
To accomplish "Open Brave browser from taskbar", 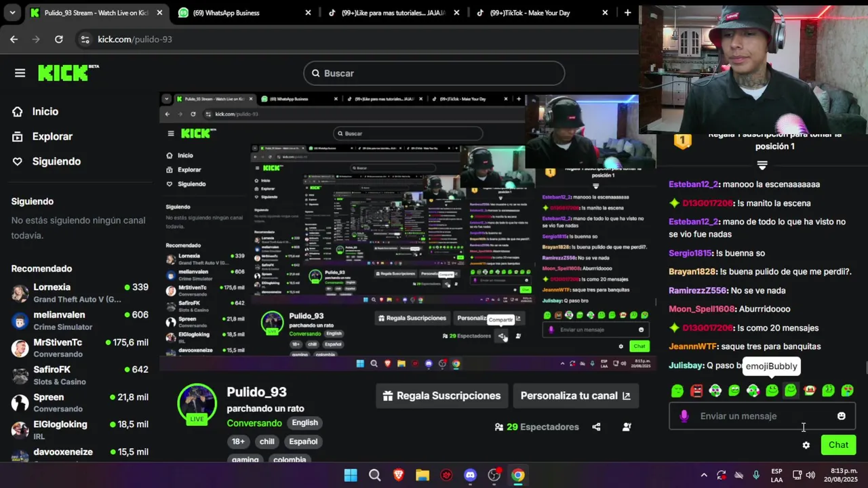I will (399, 475).
